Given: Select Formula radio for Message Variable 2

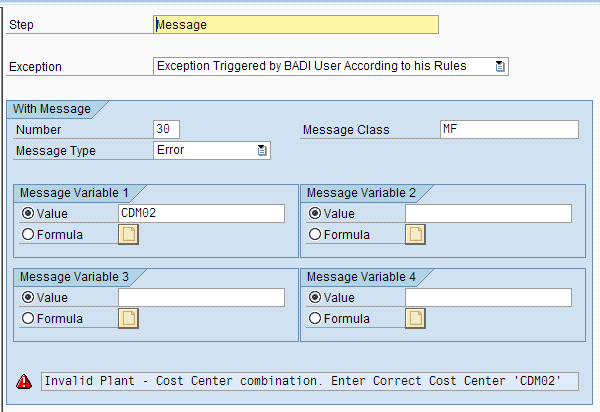Looking at the screenshot, I should [x=316, y=235].
